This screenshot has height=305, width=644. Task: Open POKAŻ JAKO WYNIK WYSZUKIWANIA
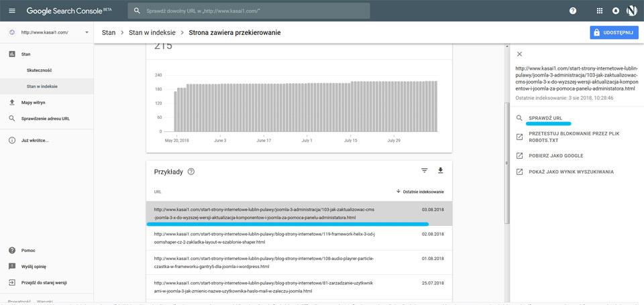click(x=572, y=172)
